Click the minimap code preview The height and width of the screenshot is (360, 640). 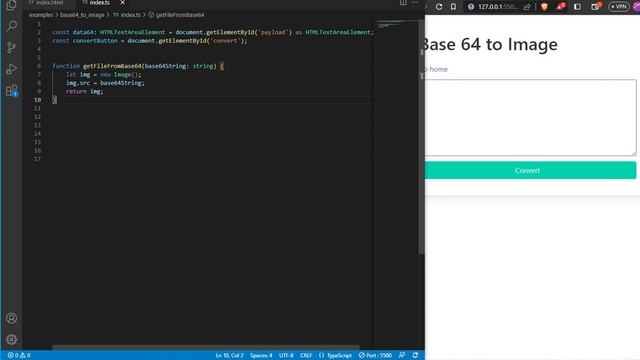[x=389, y=24]
